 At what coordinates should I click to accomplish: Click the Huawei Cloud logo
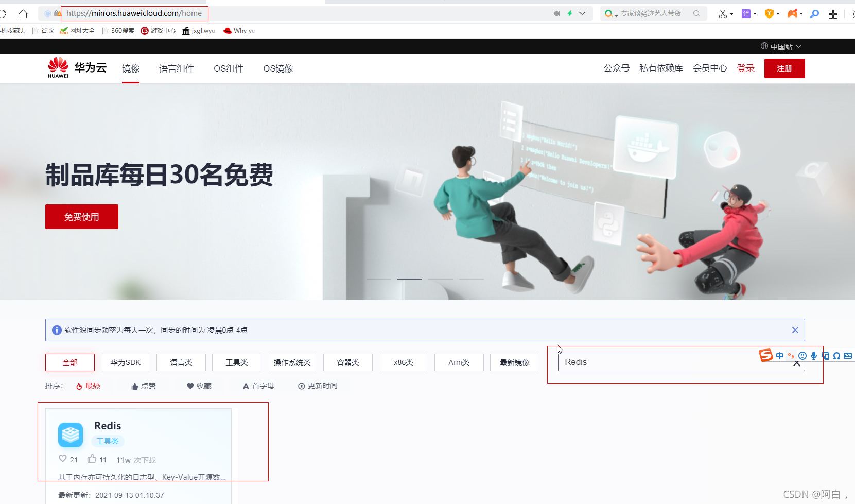point(77,67)
